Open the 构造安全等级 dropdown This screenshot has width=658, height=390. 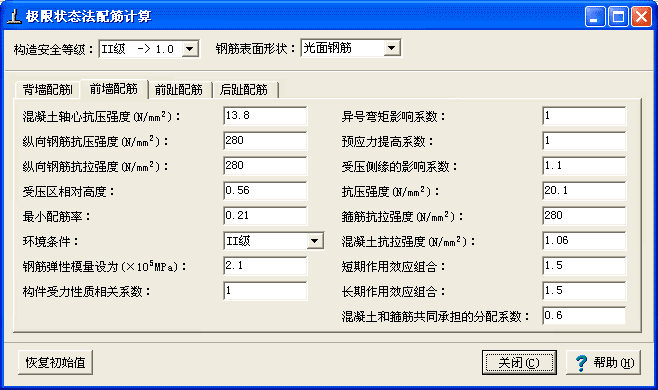[x=190, y=49]
